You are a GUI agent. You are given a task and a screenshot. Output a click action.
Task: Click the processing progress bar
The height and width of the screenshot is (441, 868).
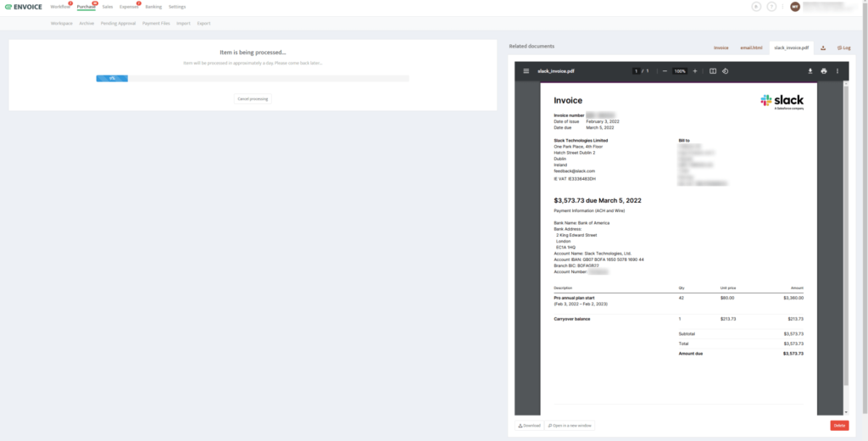coord(253,79)
